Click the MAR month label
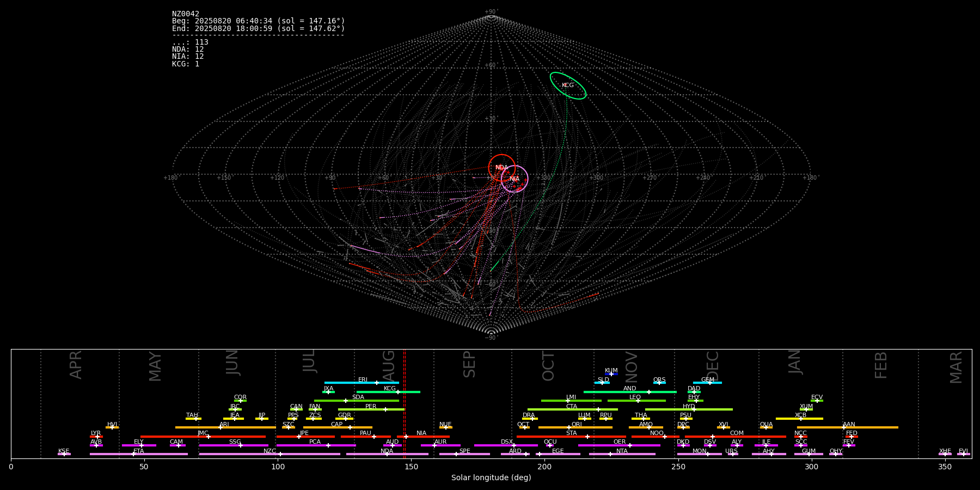 956,367
